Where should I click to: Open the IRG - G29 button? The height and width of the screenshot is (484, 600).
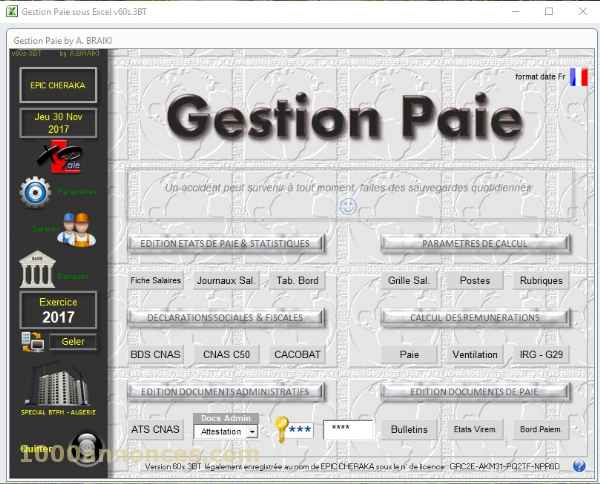[541, 355]
